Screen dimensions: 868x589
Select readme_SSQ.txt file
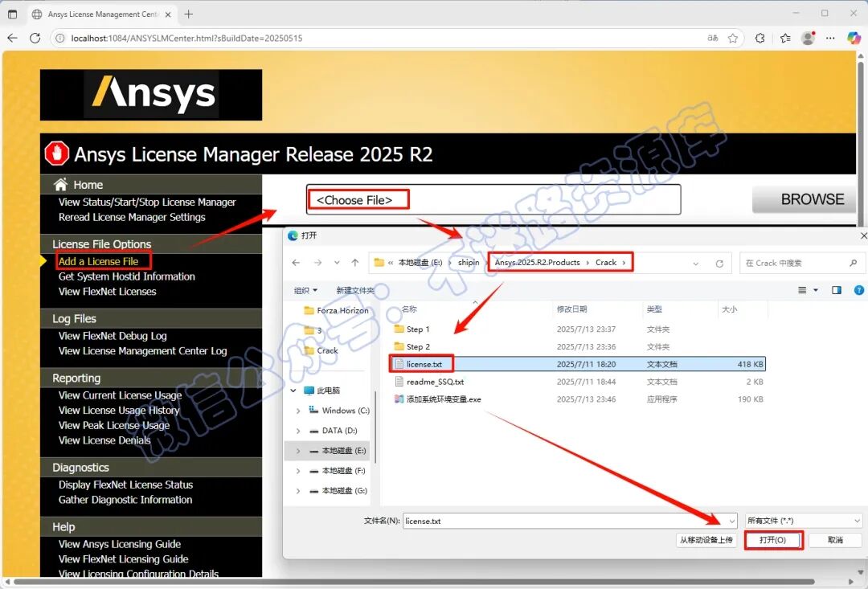tap(429, 382)
